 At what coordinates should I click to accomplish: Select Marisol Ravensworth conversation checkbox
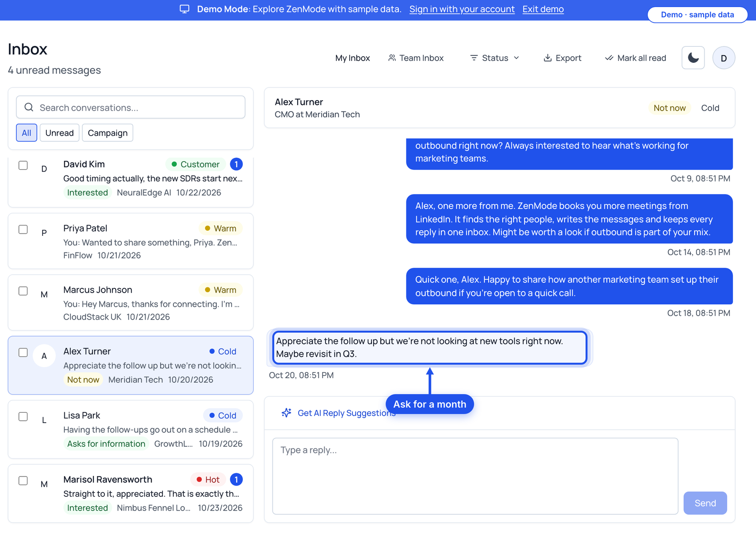tap(23, 480)
